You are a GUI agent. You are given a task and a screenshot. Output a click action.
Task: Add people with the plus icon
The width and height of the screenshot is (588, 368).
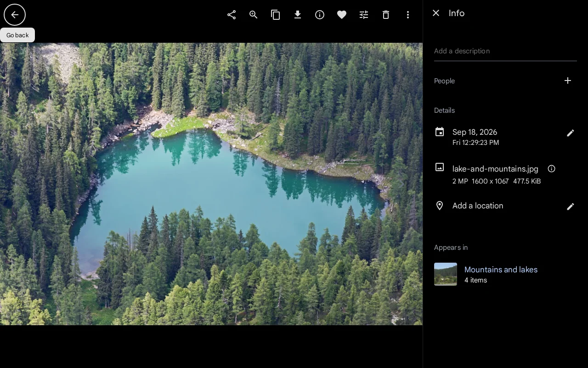coord(568,81)
